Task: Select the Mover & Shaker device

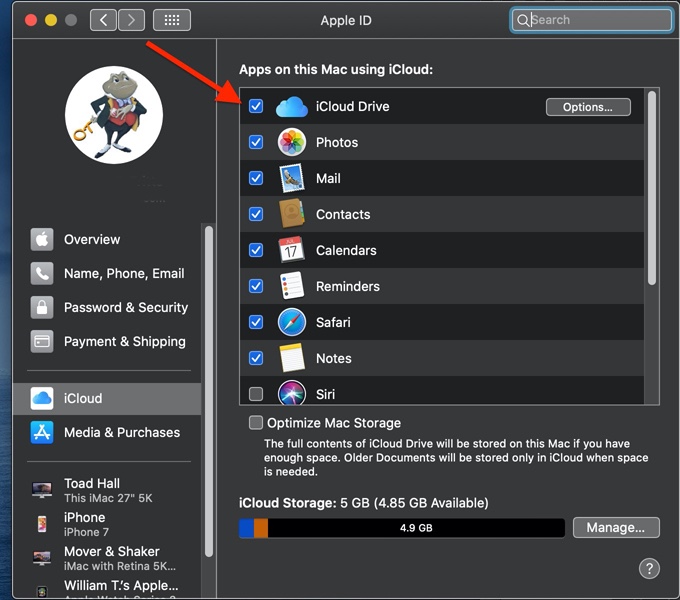Action: 108,558
